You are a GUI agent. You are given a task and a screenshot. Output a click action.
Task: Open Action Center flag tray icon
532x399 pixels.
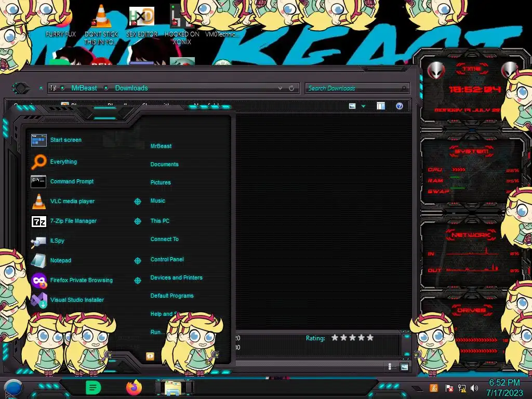(449, 388)
